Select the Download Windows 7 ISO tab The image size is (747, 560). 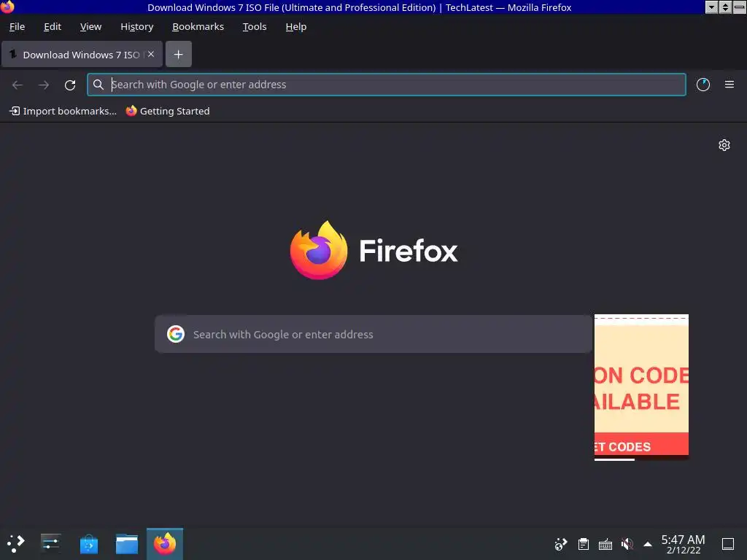click(x=82, y=54)
